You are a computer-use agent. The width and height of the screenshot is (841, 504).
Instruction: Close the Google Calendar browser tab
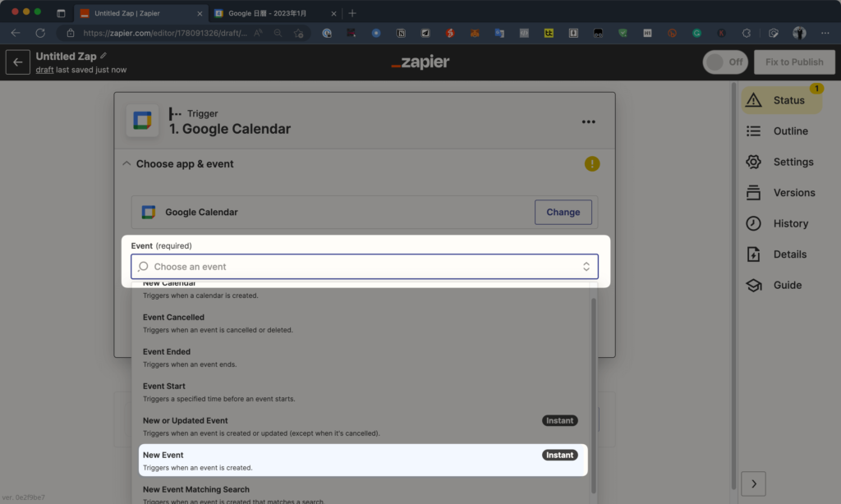point(333,13)
